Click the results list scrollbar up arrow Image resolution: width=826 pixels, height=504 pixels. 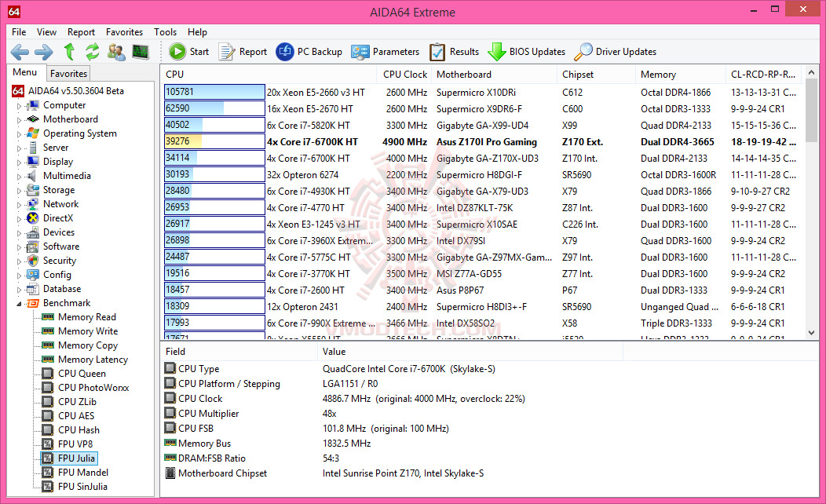(x=811, y=72)
